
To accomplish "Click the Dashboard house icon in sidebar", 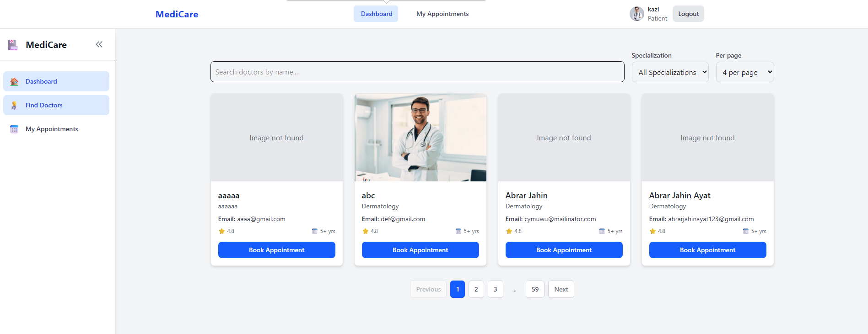I will tap(14, 81).
